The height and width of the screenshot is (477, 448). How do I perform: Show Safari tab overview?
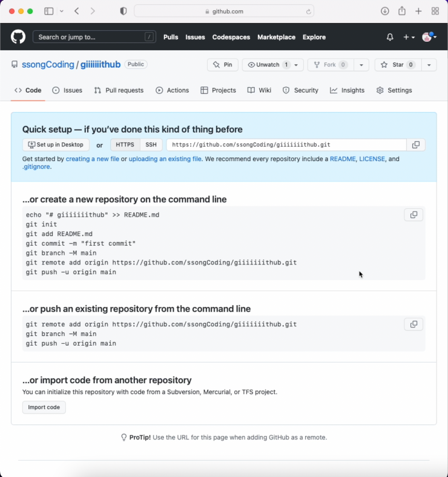pos(435,12)
